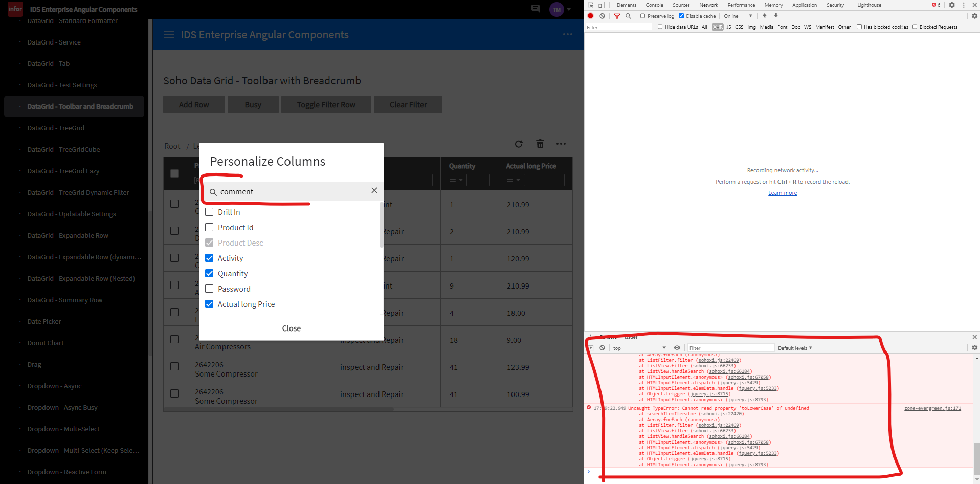Check the Product Id column checkbox
Screen dimensions: 980x484
pyautogui.click(x=209, y=227)
